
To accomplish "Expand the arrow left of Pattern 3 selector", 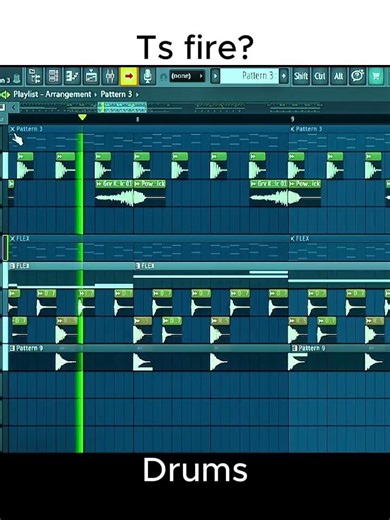I will click(215, 76).
